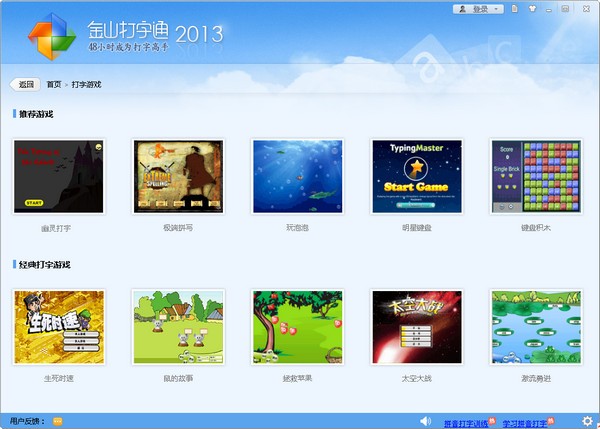The image size is (600, 429).
Task: Click the 极端拼写 label
Action: 178,228
